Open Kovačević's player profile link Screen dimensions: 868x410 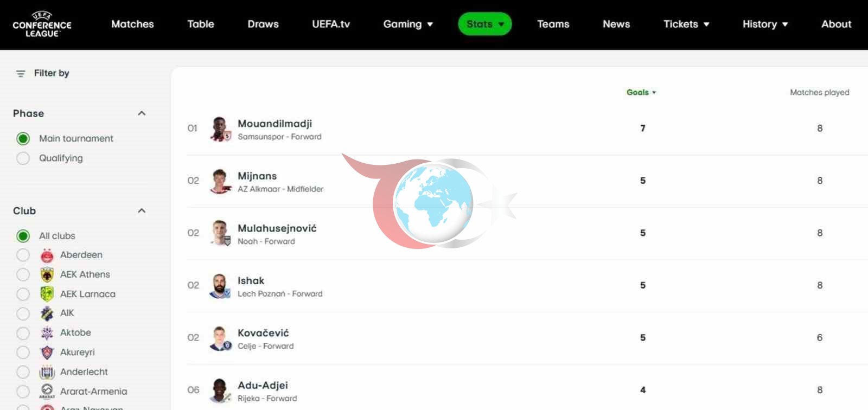click(263, 333)
